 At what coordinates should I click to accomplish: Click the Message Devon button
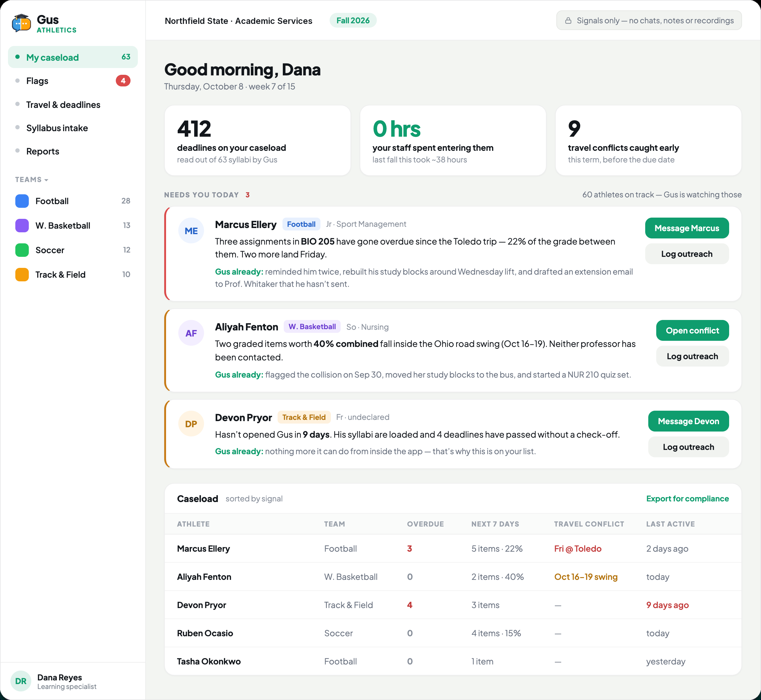tap(688, 421)
